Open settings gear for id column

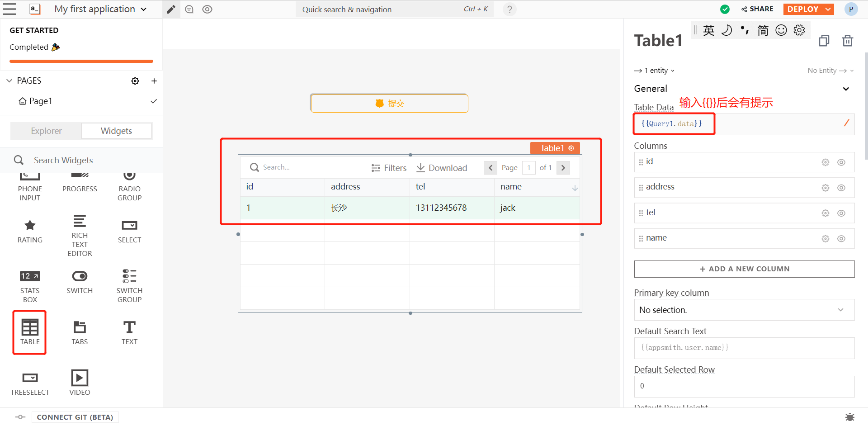(x=825, y=162)
